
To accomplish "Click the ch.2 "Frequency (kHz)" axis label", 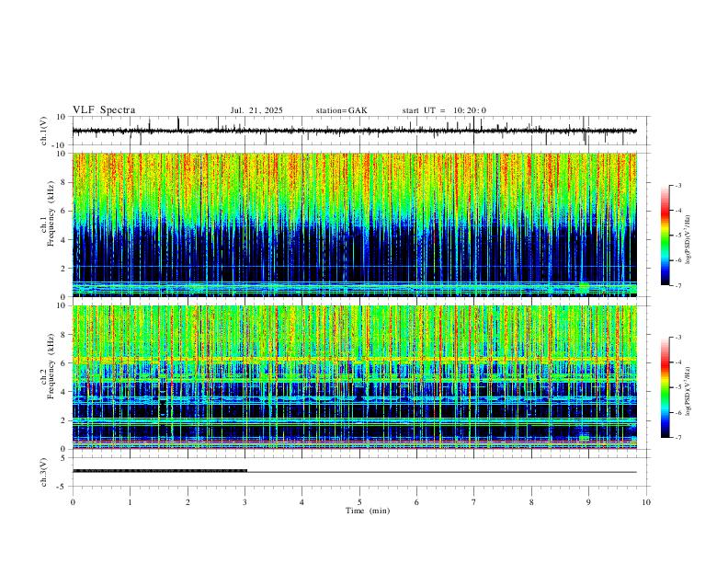I will click(x=51, y=366).
